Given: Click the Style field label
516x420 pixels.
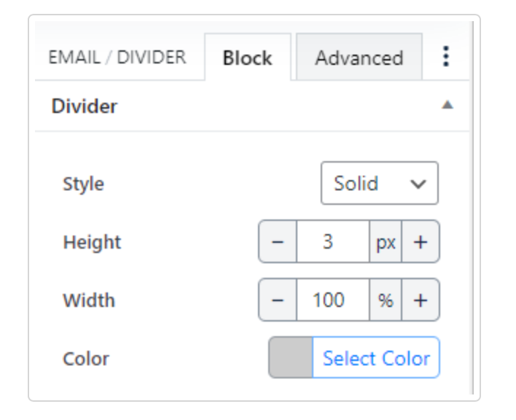Looking at the screenshot, I should click(x=83, y=184).
